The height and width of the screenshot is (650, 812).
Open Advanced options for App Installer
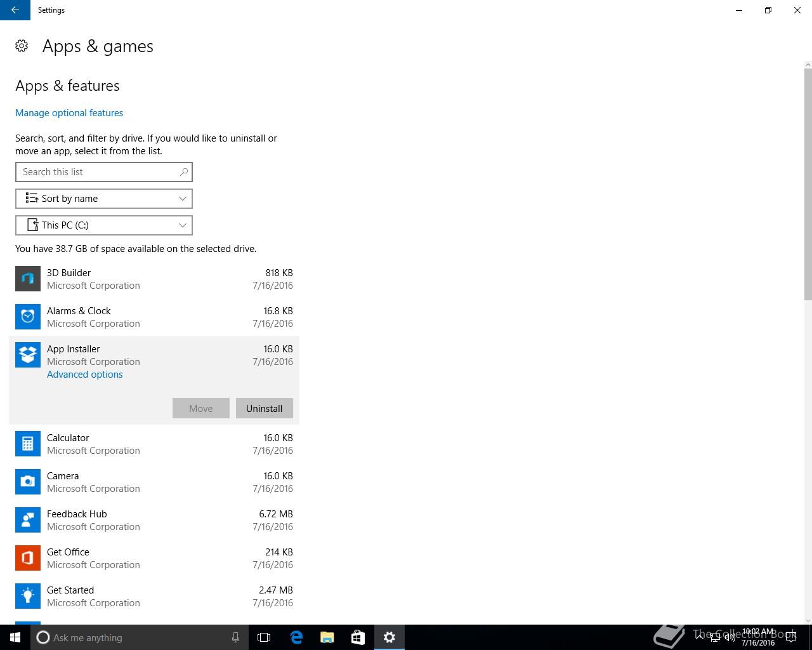click(85, 375)
